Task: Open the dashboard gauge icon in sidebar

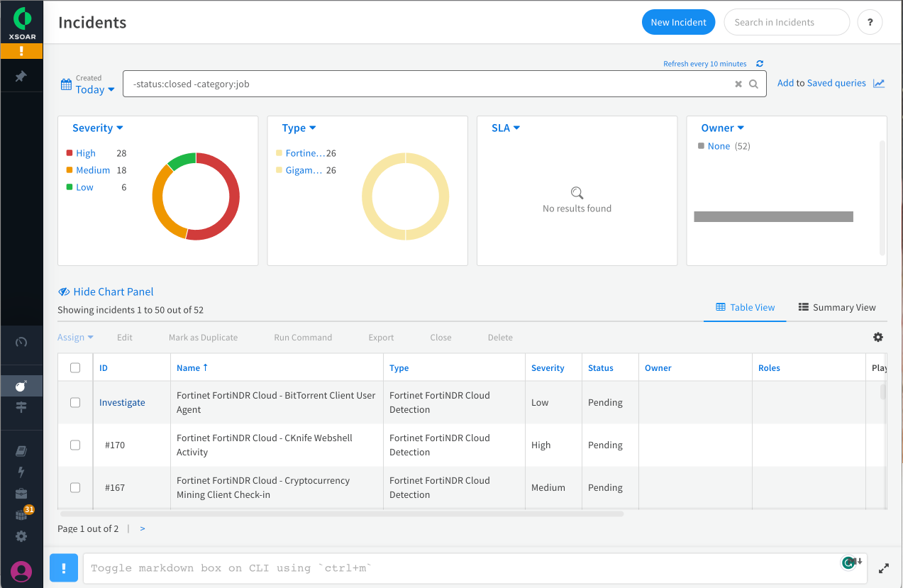Action: point(21,342)
